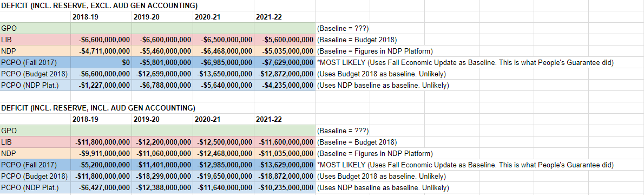Click the -$4,235,000,000 cell

[x=285, y=86]
